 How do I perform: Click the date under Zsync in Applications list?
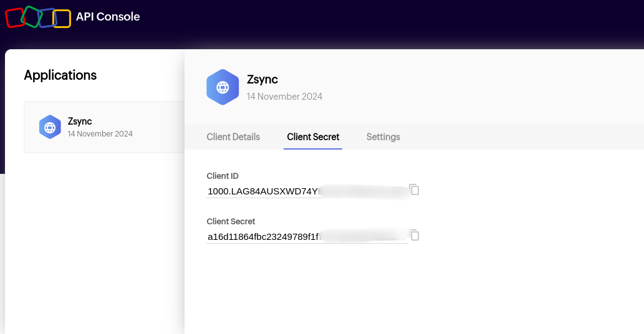point(100,134)
